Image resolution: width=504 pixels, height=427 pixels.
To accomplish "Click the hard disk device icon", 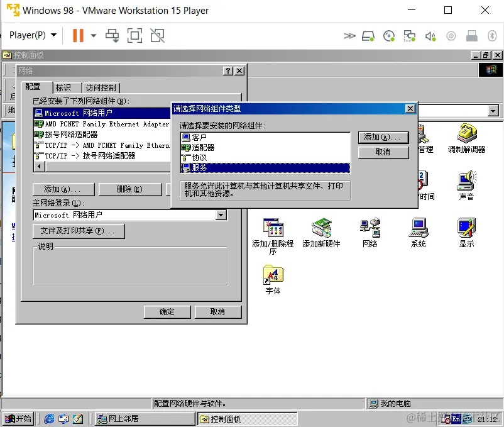I will tap(368, 36).
